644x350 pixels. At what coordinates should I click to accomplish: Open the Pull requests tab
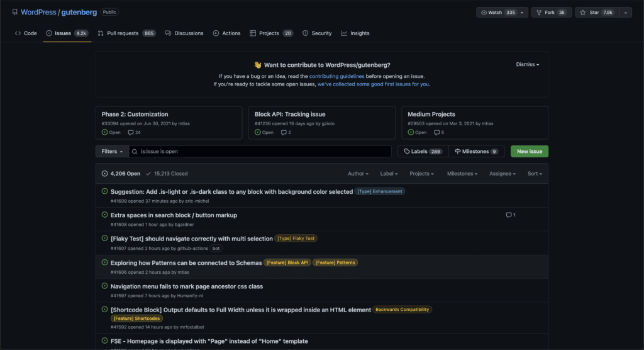pyautogui.click(x=126, y=33)
